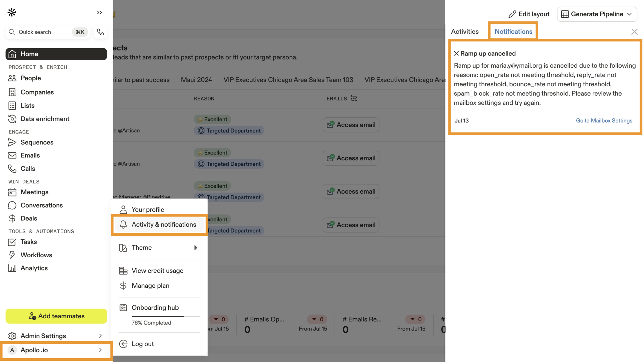Open Sequences in the sidebar
644x362 pixels.
[x=37, y=142]
